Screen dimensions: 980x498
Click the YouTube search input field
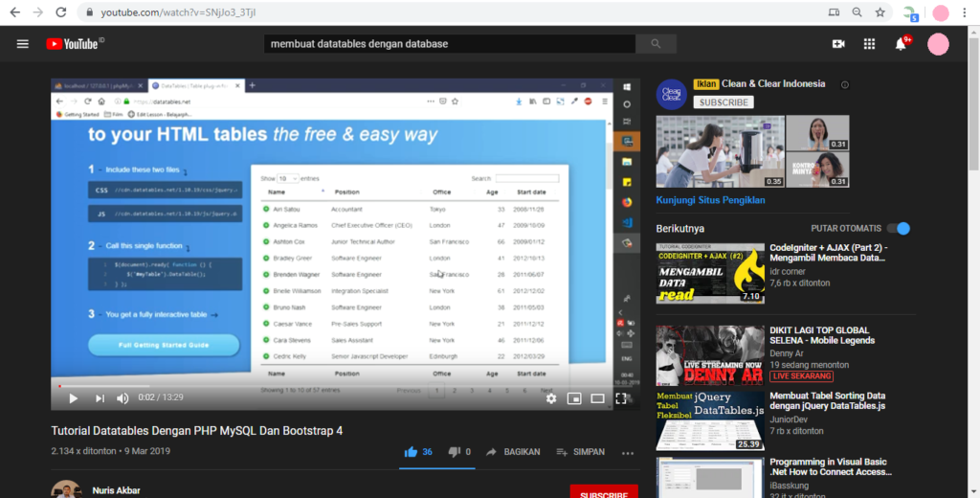coord(450,44)
